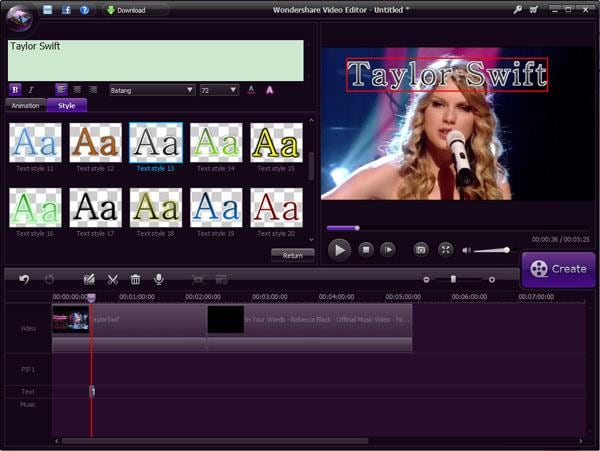
Task: Apply Text style 18 thumbnail
Action: pos(156,208)
